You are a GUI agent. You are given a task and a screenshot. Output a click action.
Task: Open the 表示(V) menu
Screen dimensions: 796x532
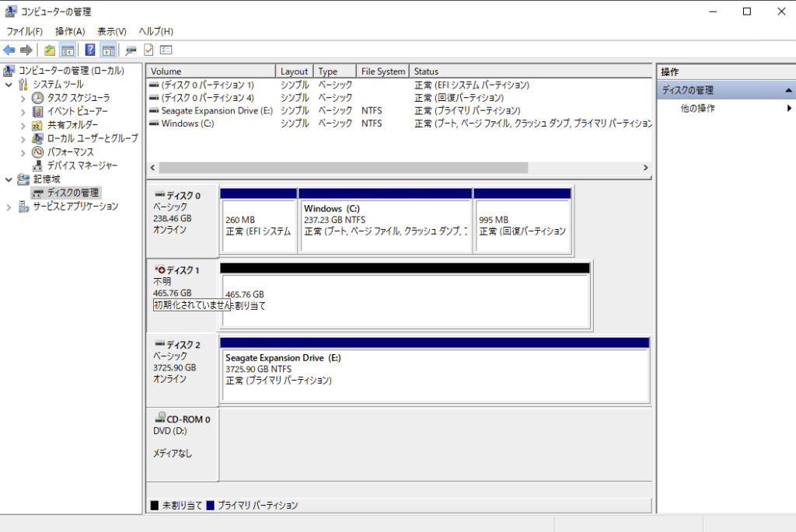(x=111, y=31)
